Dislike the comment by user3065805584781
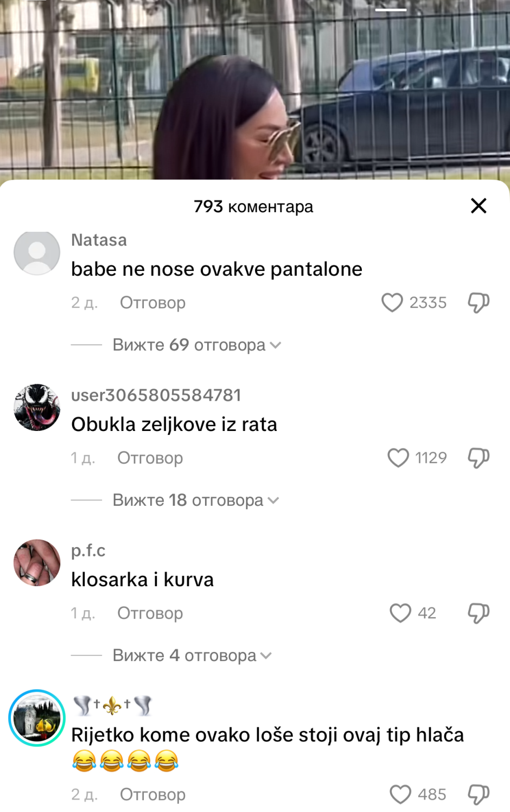The image size is (510, 812). (479, 458)
